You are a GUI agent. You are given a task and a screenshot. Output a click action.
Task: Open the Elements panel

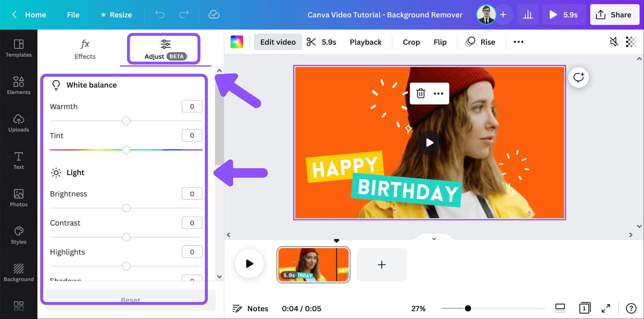click(19, 86)
